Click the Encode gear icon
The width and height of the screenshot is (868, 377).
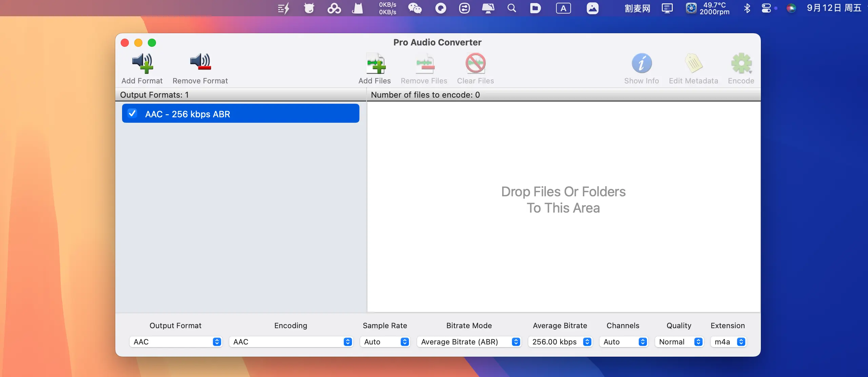click(741, 64)
